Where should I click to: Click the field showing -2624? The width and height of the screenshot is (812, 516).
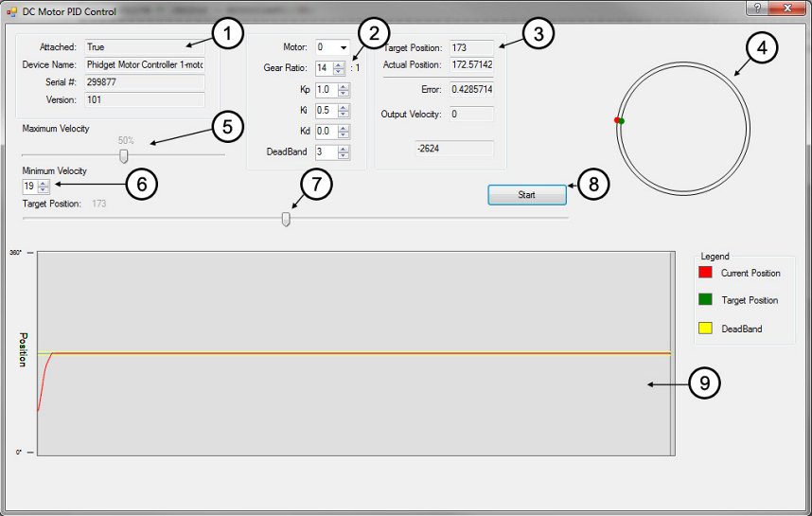click(454, 148)
